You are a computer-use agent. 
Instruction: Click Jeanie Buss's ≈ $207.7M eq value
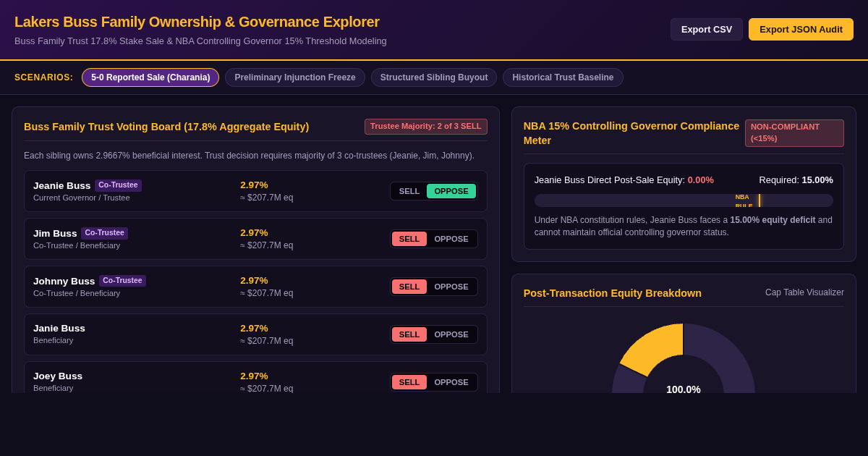tap(267, 198)
